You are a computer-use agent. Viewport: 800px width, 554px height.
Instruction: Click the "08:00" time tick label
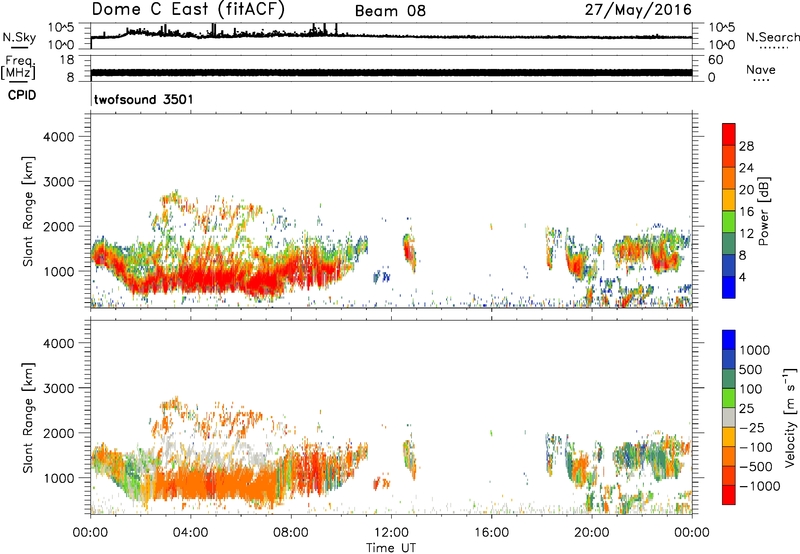[291, 533]
